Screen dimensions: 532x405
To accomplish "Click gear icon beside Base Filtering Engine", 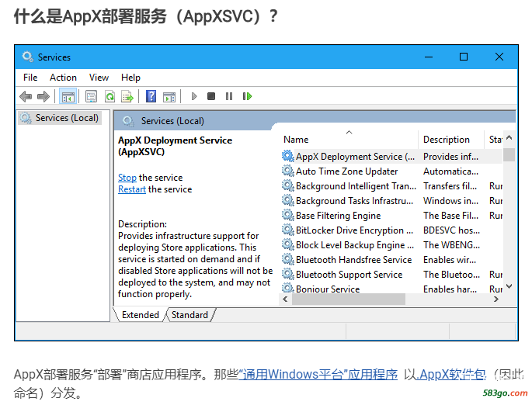I will 287,215.
